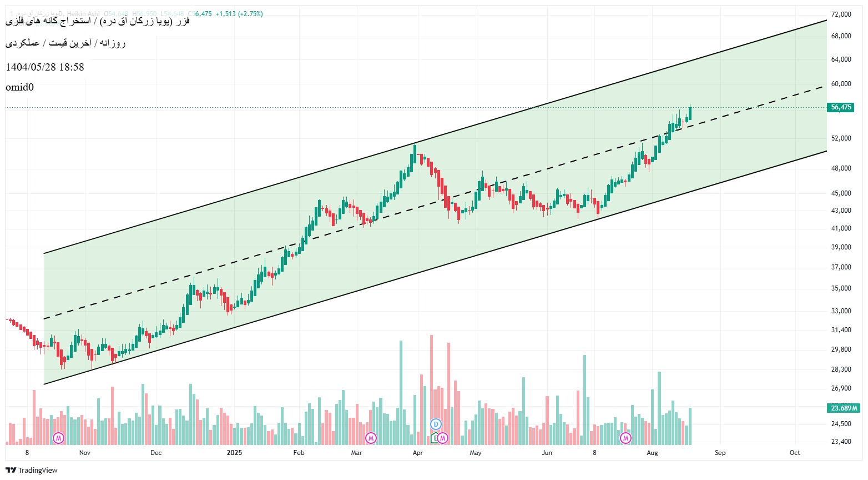Click the timestamp 1404/05/28 18:58
Screen dimensions: 868x480
tap(45, 67)
